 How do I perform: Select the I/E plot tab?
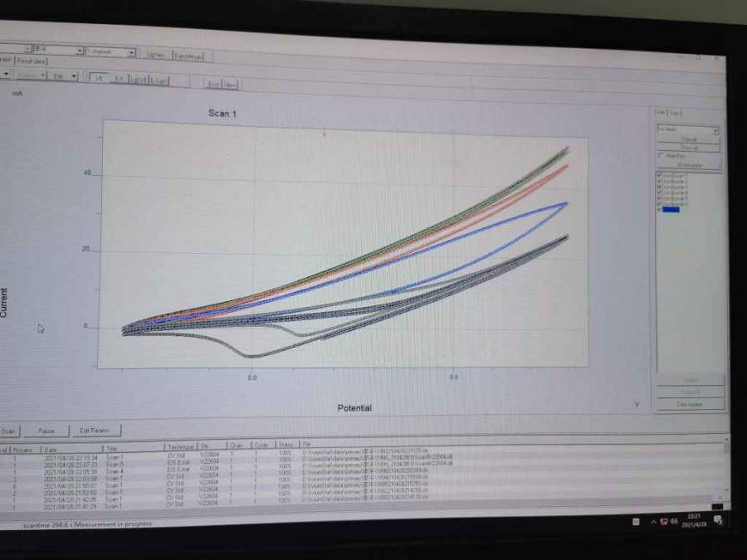(x=99, y=78)
